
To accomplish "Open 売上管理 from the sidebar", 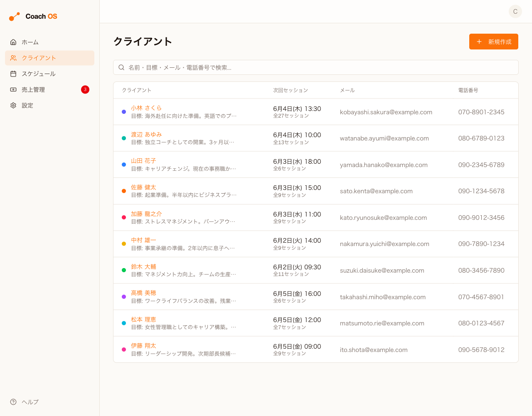I will (x=49, y=89).
